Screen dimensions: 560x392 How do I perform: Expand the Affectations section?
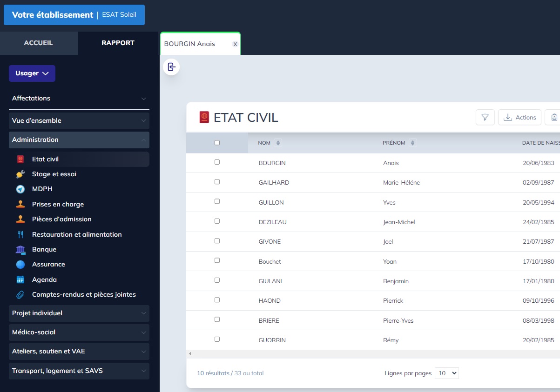coord(79,99)
